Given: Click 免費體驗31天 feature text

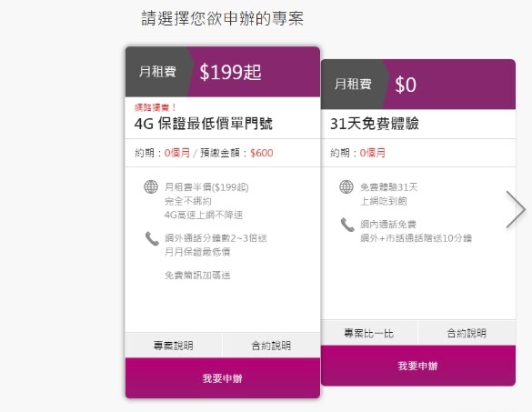Looking at the screenshot, I should (389, 187).
